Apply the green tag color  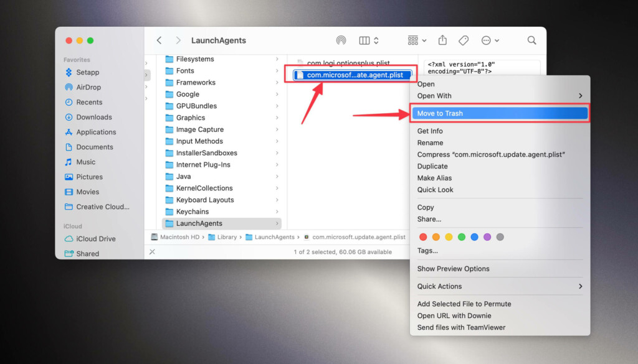coord(462,237)
